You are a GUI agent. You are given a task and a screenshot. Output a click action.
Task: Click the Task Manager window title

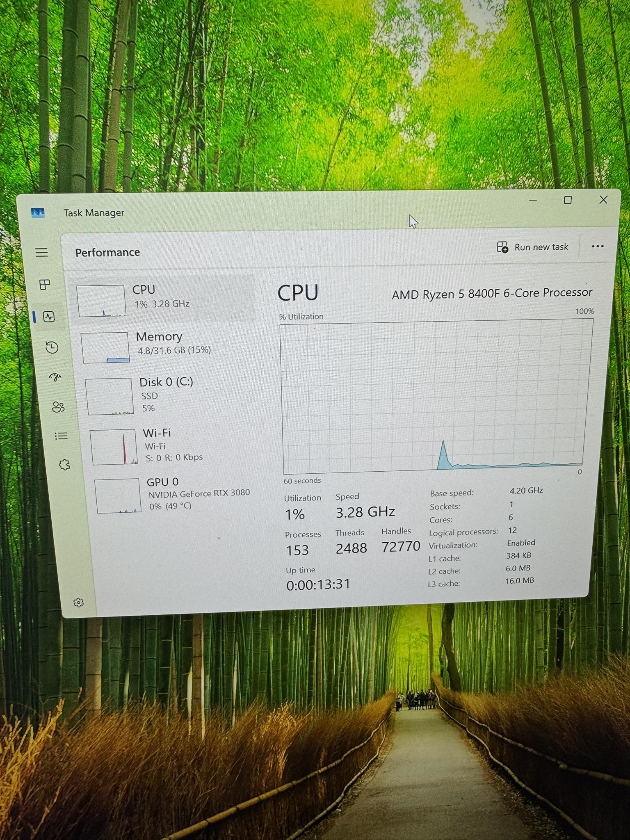pyautogui.click(x=94, y=212)
